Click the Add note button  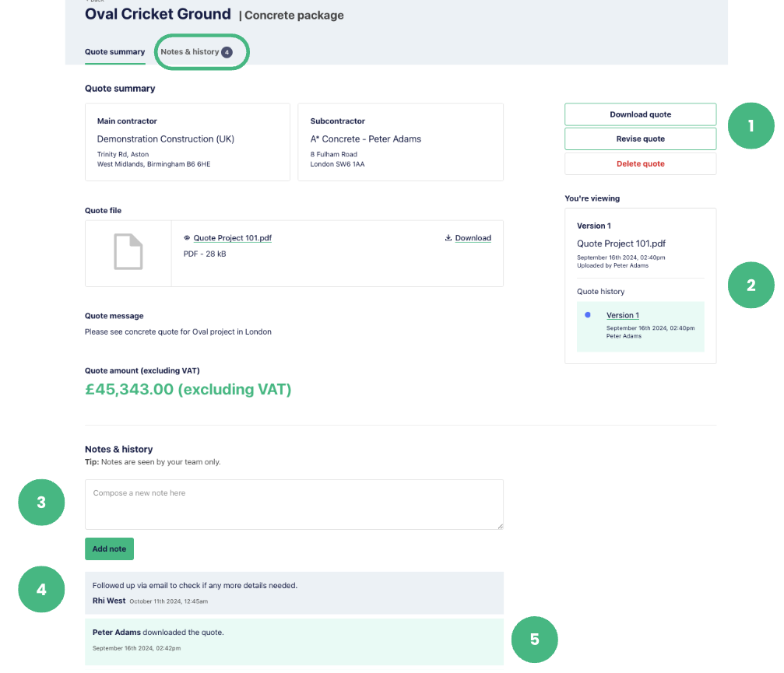click(x=109, y=549)
